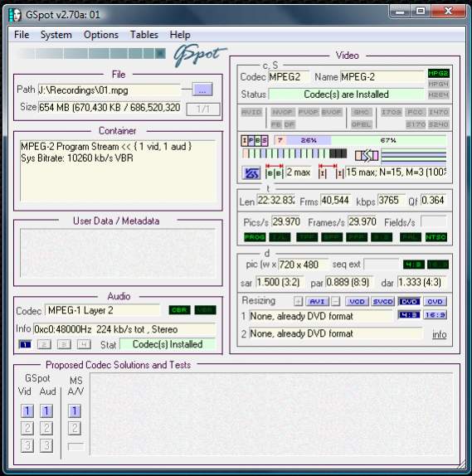Click the S170 colorimetry indicator
Viewport: 472px width, 476px height.
click(x=416, y=124)
